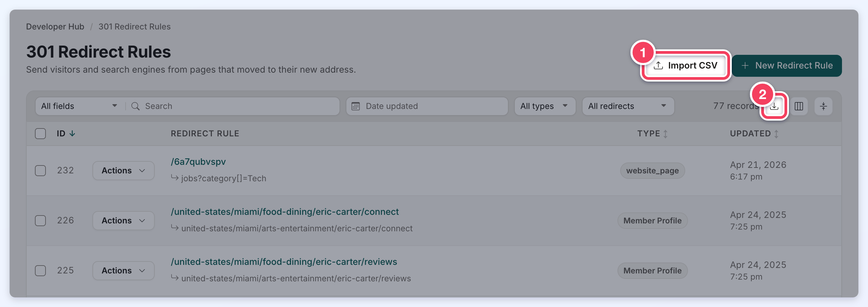Open the eric-carter/reviews redirect rule link
868x307 pixels.
(284, 262)
